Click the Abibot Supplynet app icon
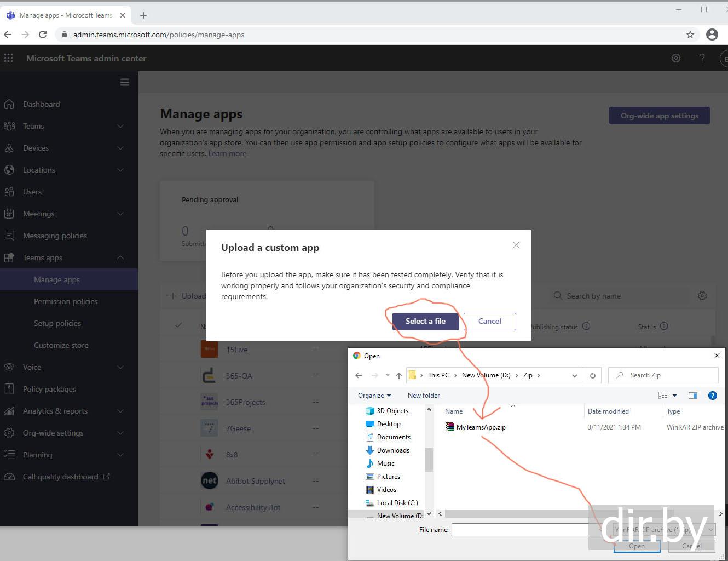This screenshot has height=561, width=728. click(x=209, y=480)
